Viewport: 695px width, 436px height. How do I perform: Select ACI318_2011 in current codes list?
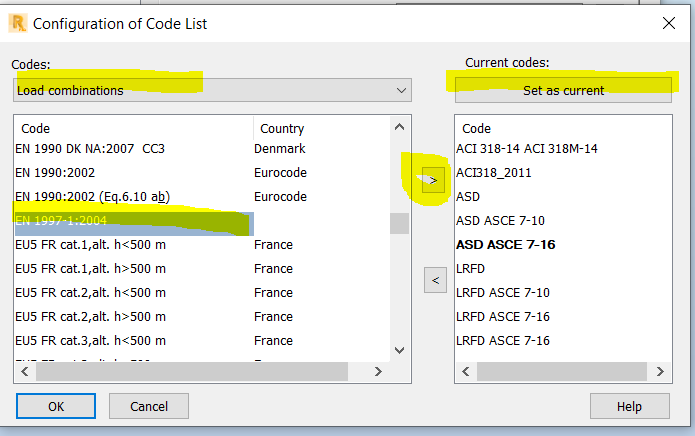(x=494, y=172)
